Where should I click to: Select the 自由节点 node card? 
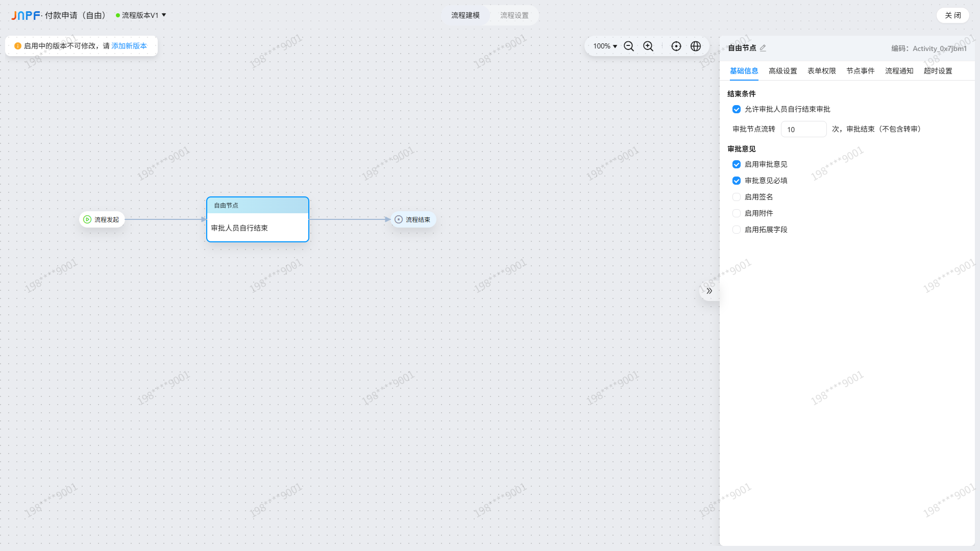[258, 219]
